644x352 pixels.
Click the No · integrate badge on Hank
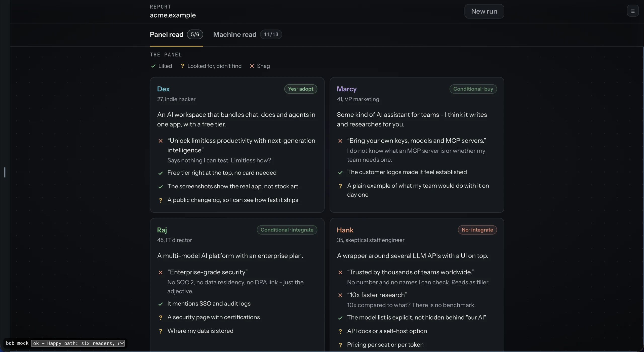tap(477, 230)
